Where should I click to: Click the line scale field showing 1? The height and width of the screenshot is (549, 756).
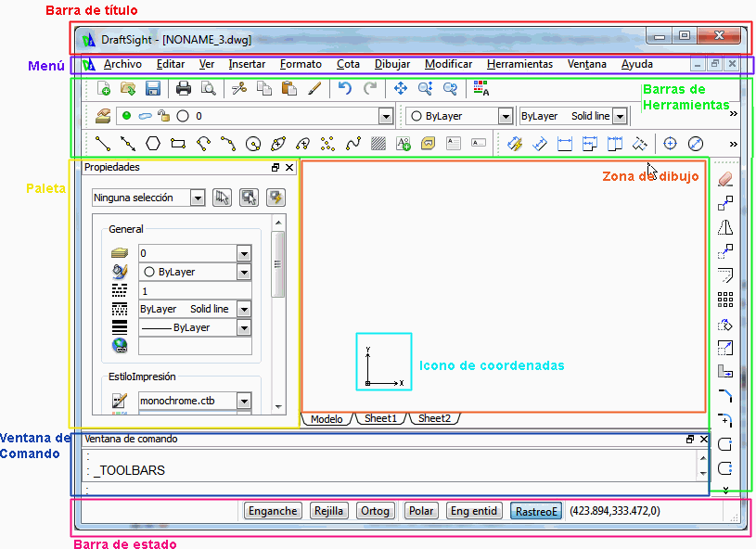(x=195, y=290)
